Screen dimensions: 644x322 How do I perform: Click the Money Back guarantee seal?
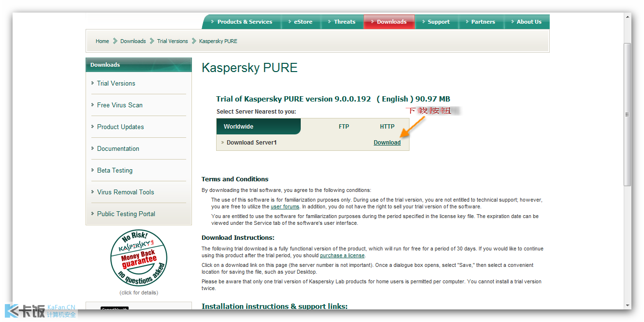pyautogui.click(x=139, y=258)
